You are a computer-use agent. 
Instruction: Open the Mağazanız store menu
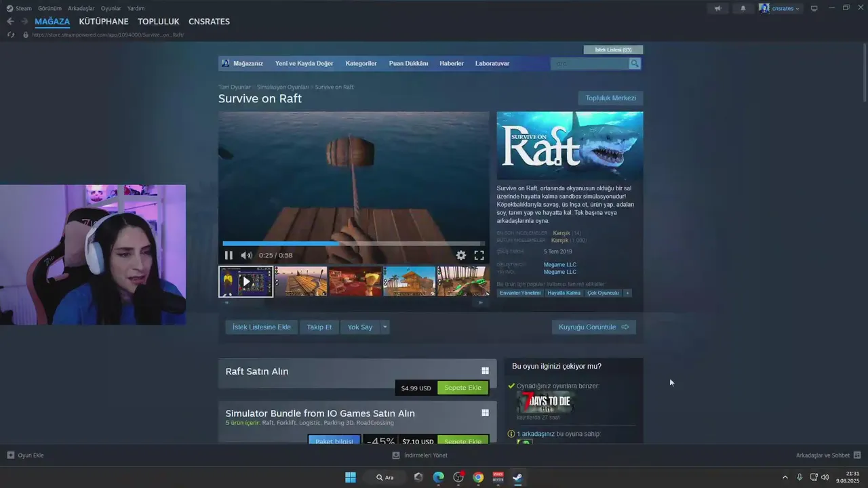pyautogui.click(x=248, y=64)
